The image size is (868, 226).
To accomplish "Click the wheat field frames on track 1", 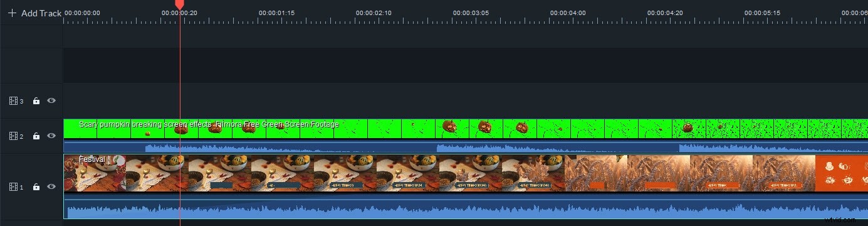I will (x=689, y=173).
